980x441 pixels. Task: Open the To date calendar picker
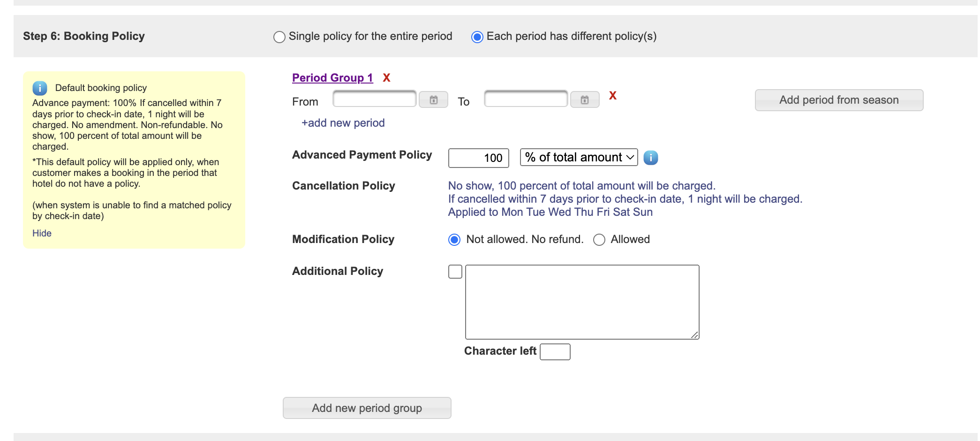[x=584, y=99]
